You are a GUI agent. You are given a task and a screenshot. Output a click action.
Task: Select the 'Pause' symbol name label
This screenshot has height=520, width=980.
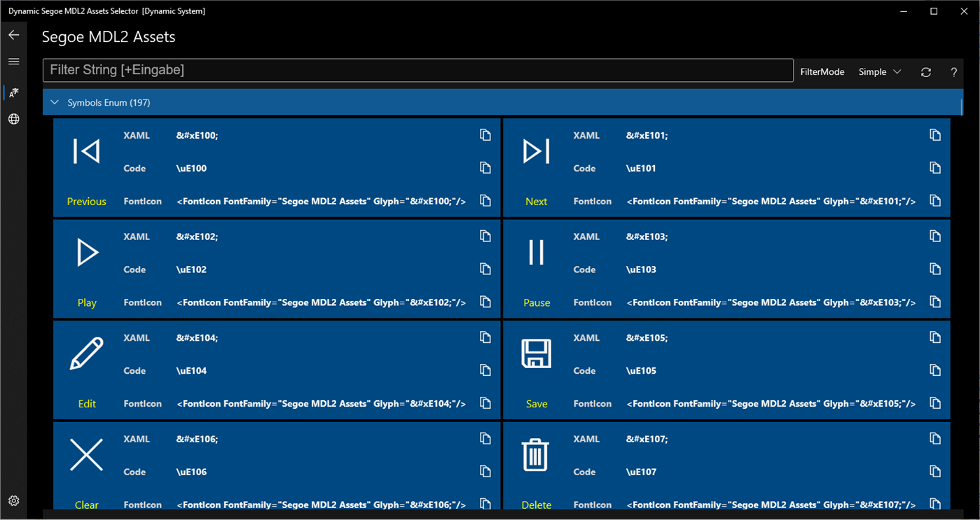click(x=537, y=303)
